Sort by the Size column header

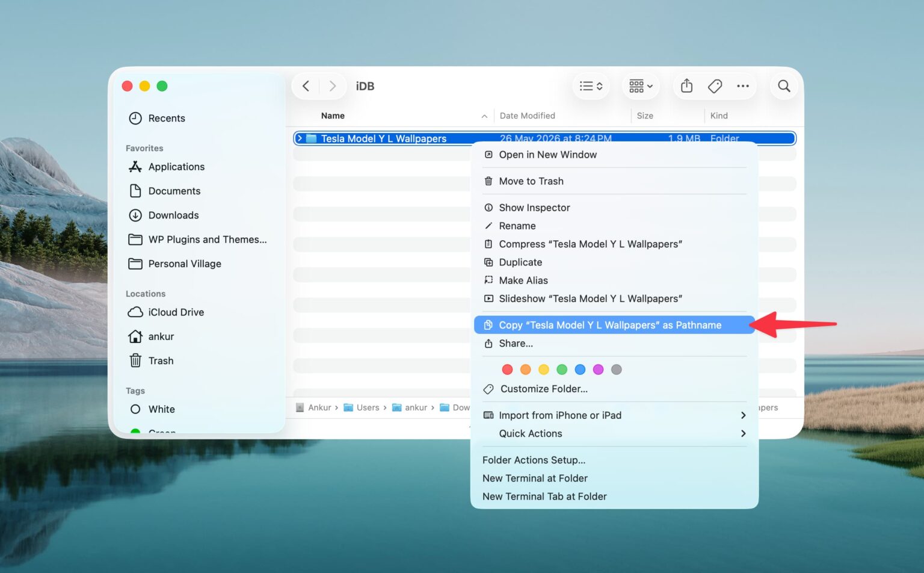645,116
